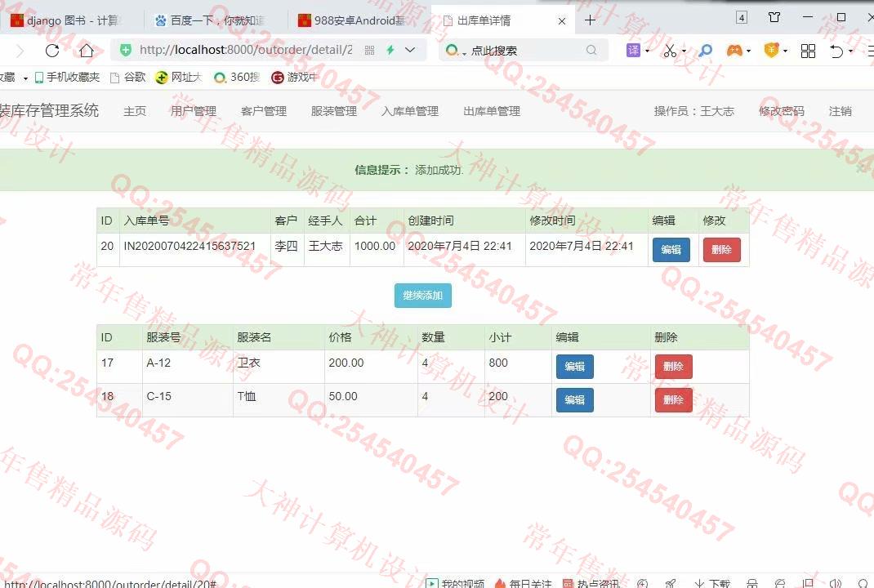
Task: Click 编辑 in the 卫衣 row
Action: click(575, 366)
